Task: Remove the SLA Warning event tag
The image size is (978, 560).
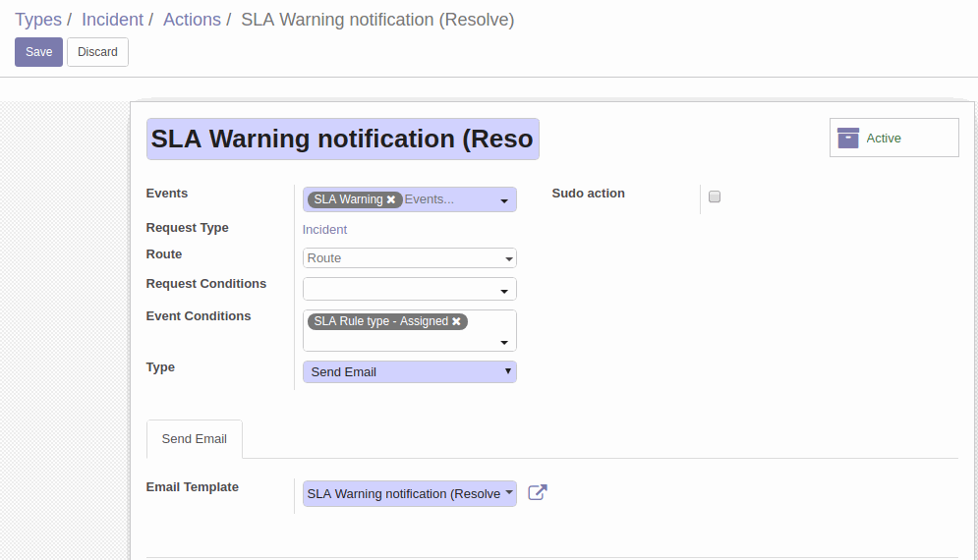Action: [x=391, y=199]
